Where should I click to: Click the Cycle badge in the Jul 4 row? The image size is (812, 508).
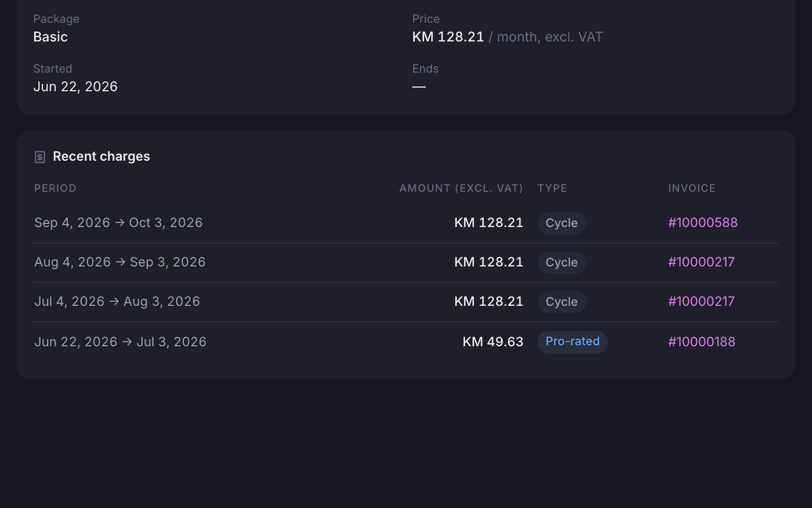coord(561,302)
